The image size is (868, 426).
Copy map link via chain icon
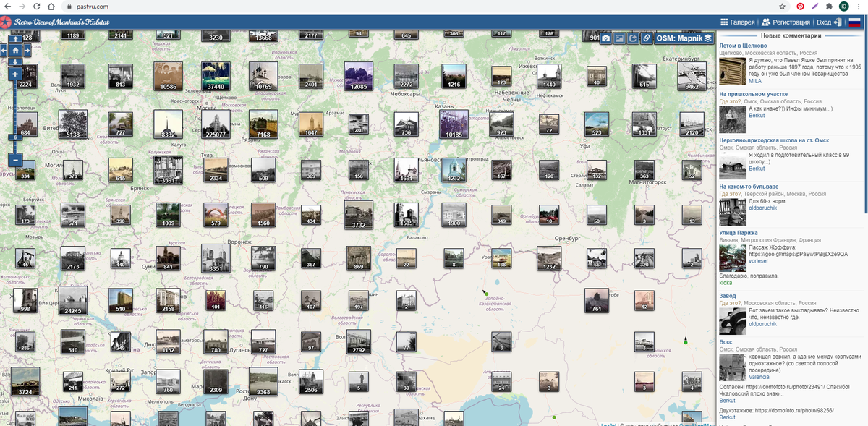tap(646, 38)
